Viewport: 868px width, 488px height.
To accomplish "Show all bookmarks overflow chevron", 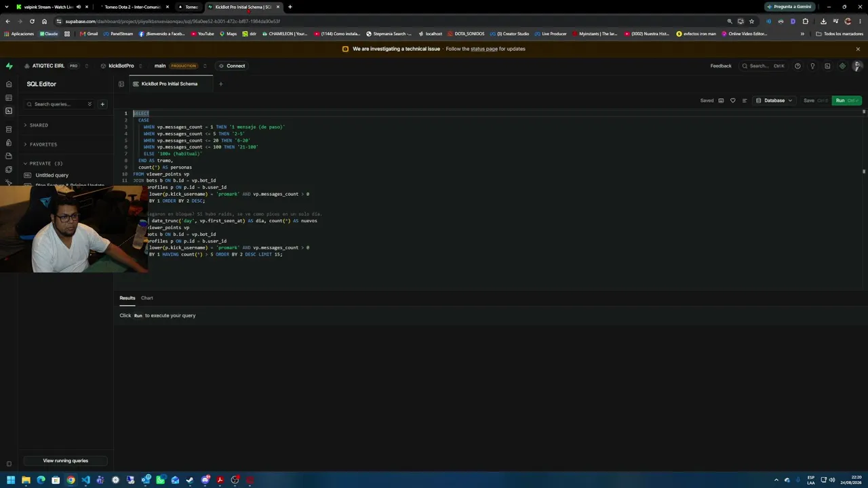I will point(802,34).
